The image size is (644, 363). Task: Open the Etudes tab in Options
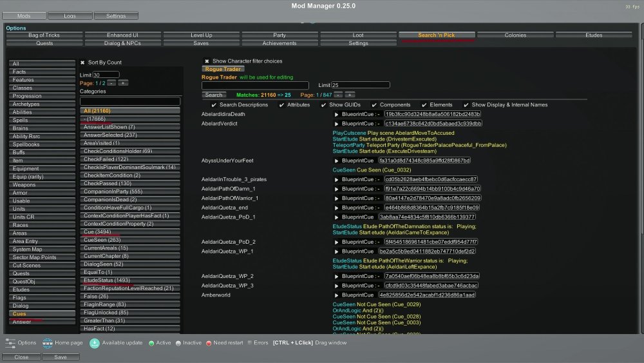(593, 35)
